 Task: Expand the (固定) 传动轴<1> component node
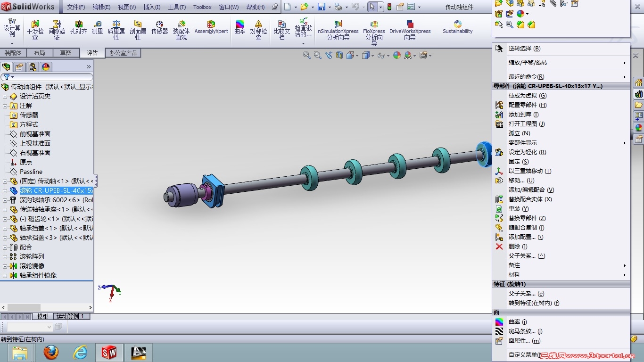click(x=5, y=181)
